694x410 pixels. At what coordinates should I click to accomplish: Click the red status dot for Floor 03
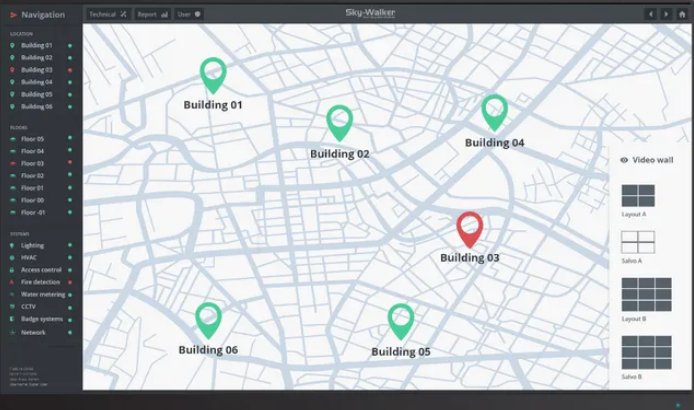(70, 162)
